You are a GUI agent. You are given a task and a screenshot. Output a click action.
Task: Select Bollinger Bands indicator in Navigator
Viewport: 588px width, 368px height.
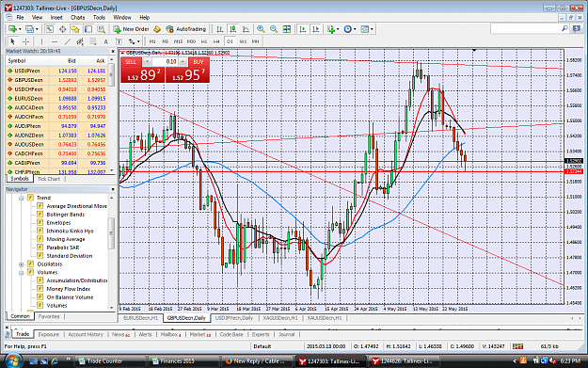point(65,215)
